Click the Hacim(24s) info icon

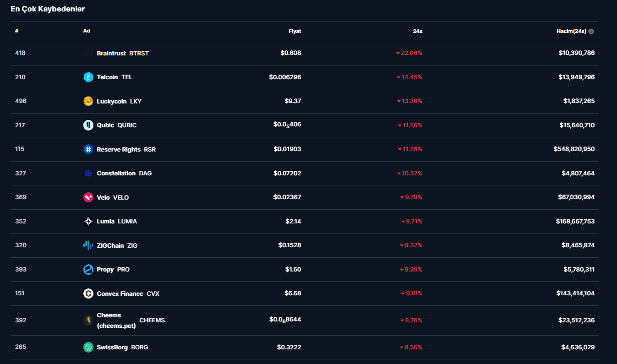click(591, 32)
